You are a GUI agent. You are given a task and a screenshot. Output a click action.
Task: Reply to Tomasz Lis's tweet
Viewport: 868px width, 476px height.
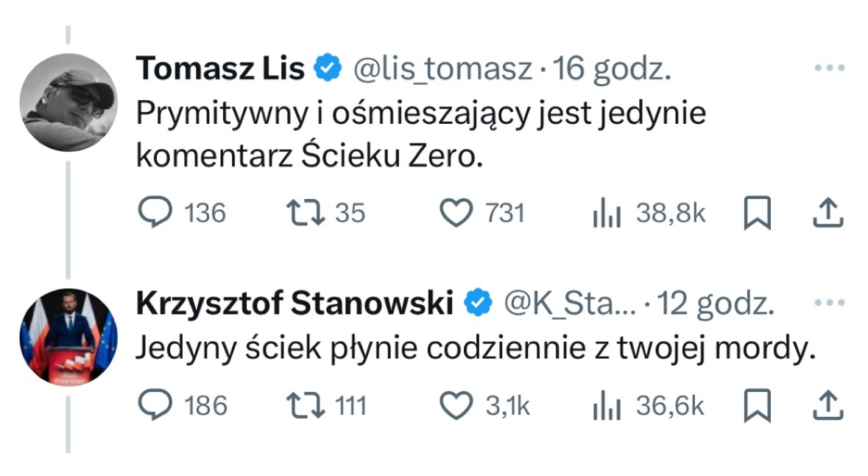155,213
